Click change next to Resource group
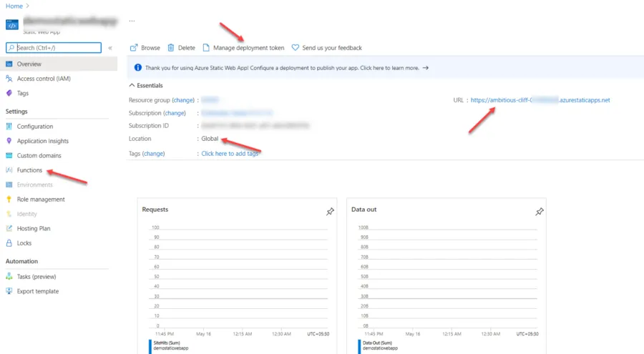 pyautogui.click(x=183, y=100)
